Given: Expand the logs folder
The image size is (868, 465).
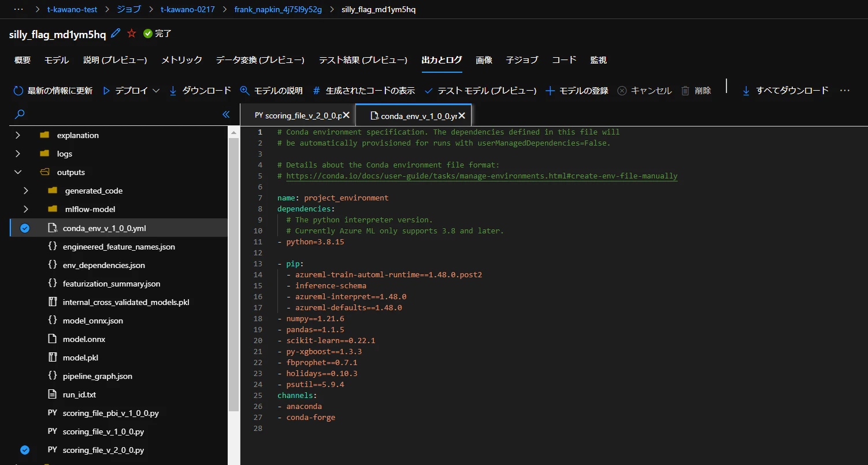Looking at the screenshot, I should (17, 154).
